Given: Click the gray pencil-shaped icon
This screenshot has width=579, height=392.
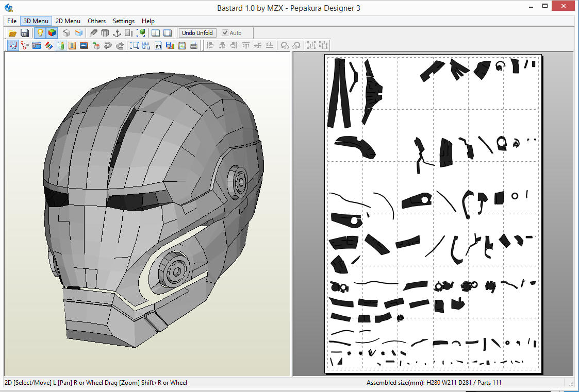Looking at the screenshot, I should pos(93,33).
